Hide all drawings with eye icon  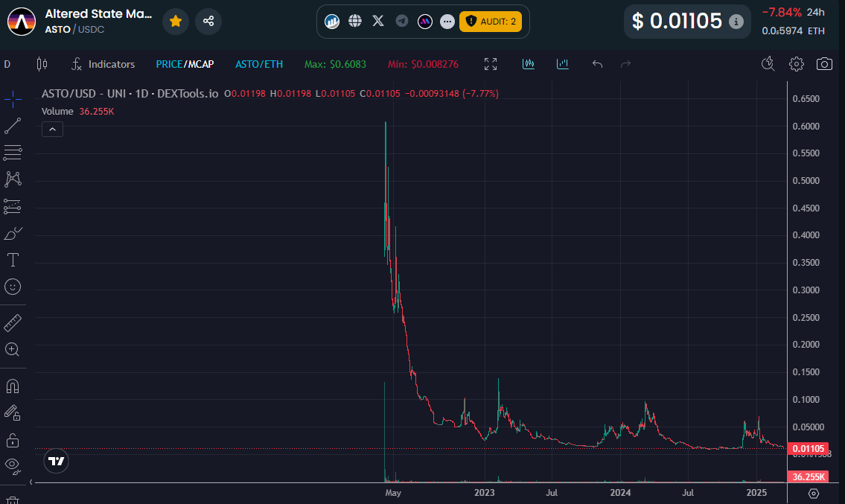(x=13, y=466)
